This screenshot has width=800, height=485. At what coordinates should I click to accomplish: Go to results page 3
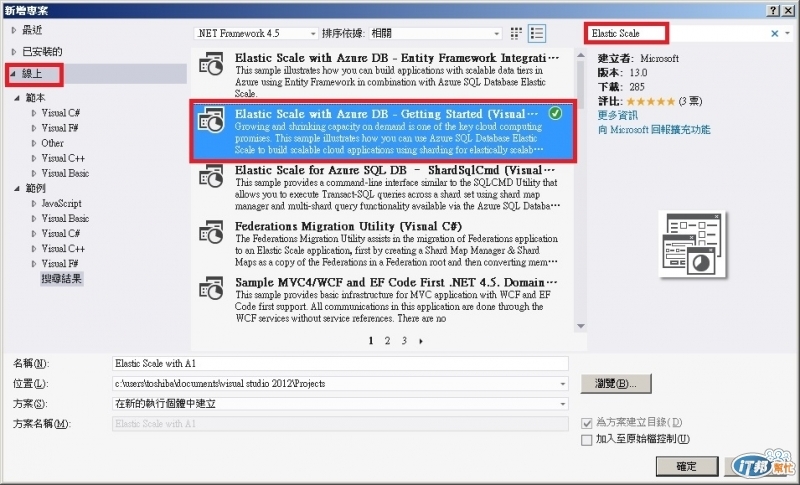point(404,341)
